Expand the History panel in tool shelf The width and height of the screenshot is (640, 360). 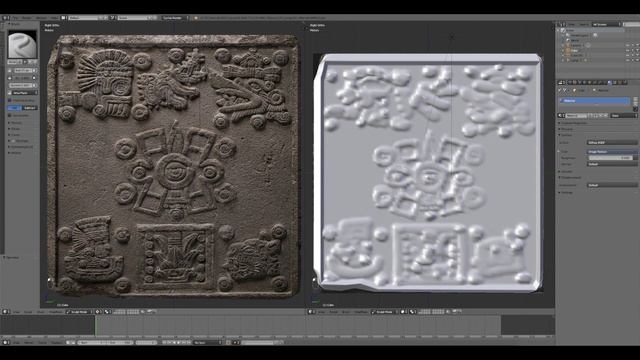point(16,153)
